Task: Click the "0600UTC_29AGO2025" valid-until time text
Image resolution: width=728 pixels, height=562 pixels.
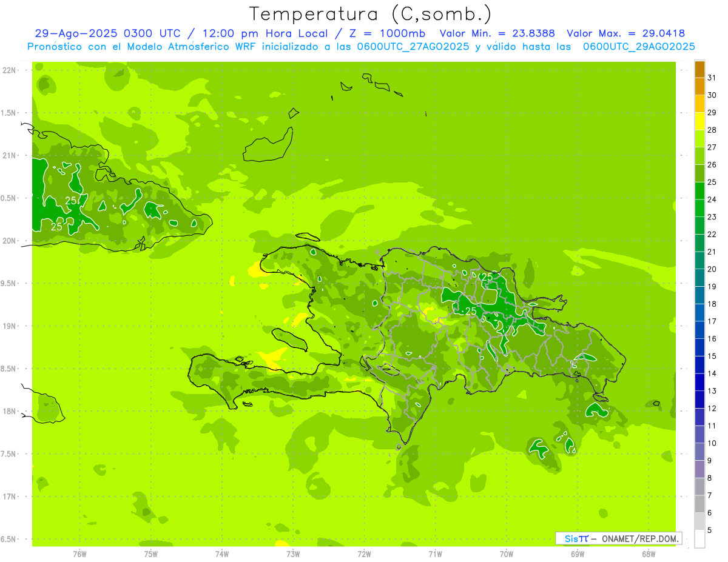Action: click(x=639, y=47)
